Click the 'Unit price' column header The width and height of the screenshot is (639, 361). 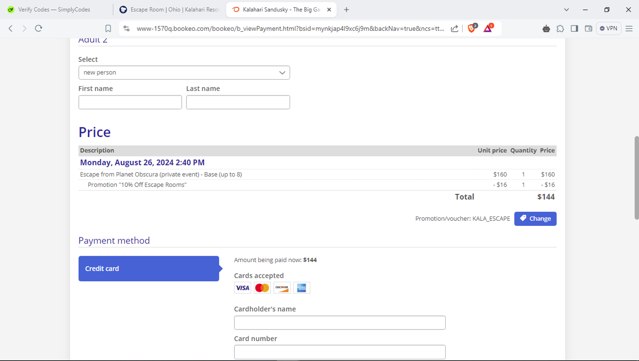click(x=492, y=150)
